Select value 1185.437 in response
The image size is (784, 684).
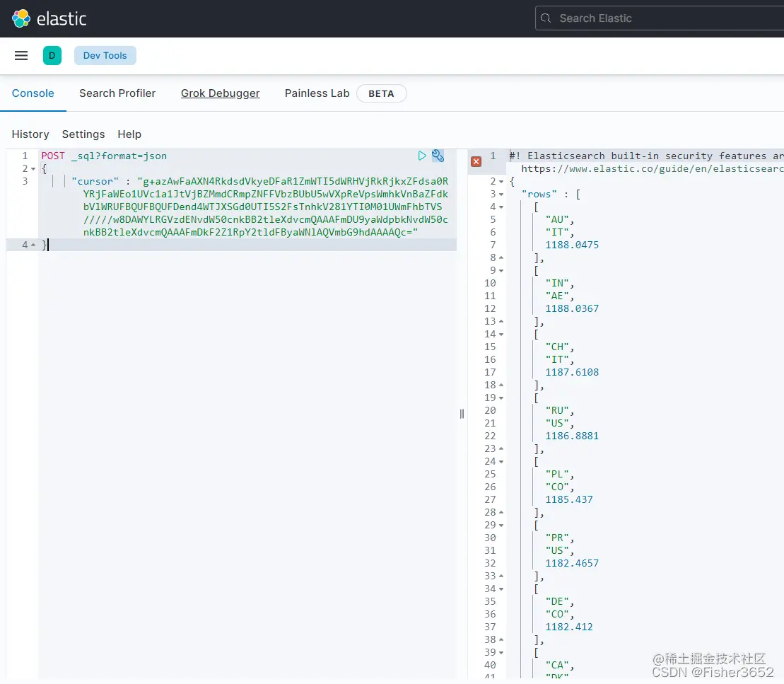569,499
